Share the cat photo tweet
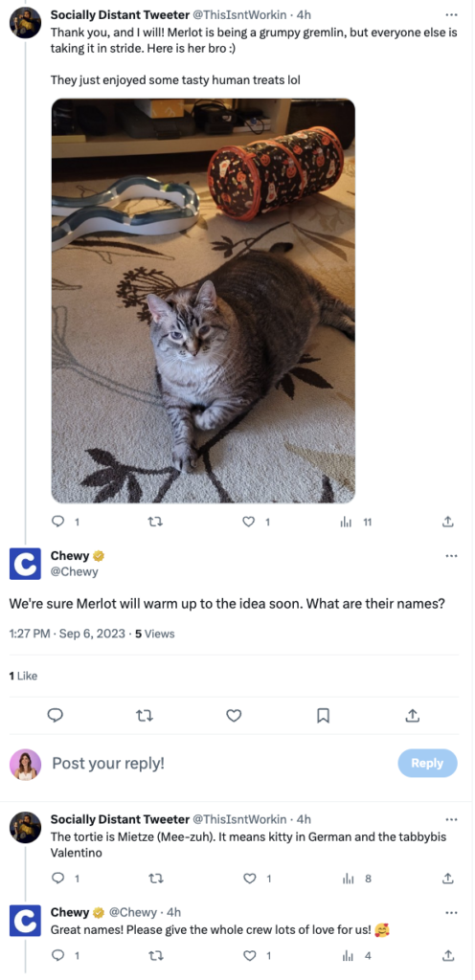 (x=447, y=522)
